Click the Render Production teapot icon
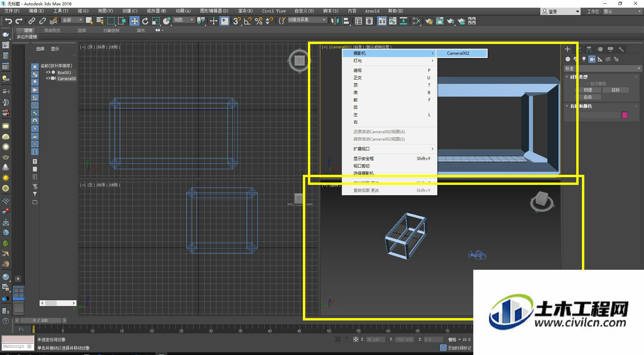 [x=450, y=21]
